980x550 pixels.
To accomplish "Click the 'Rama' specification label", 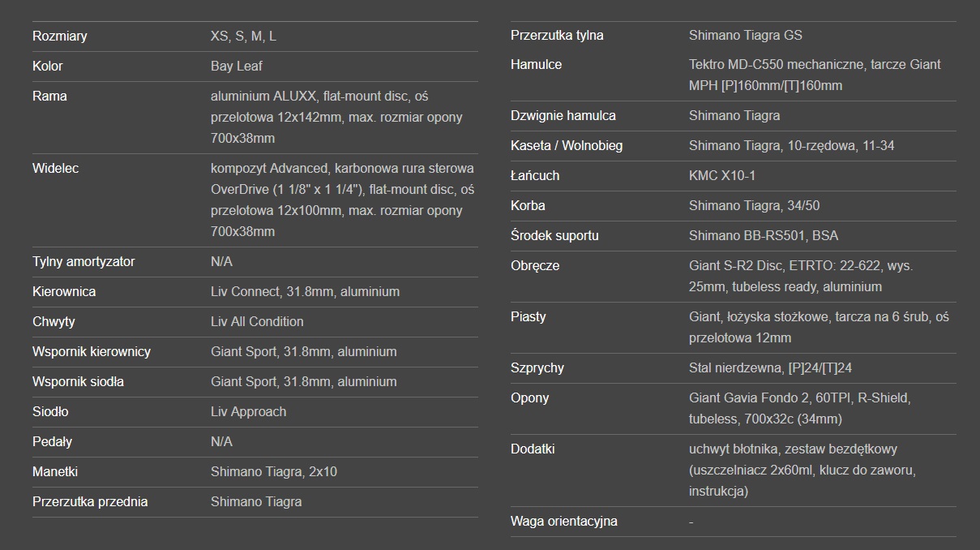I will [x=49, y=96].
